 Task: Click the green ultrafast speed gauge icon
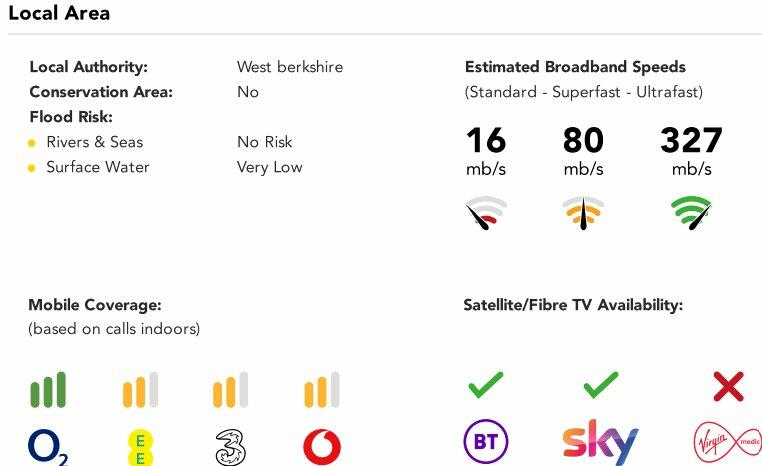coord(691,212)
